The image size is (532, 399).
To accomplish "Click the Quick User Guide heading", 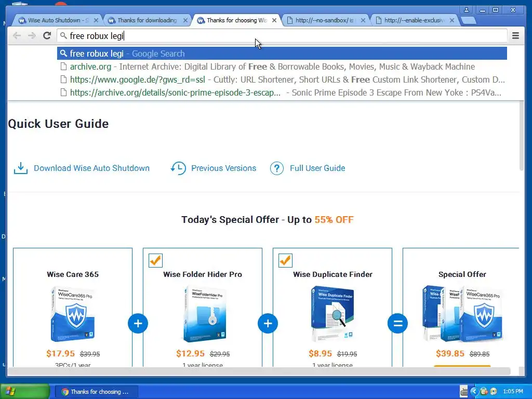I will (x=58, y=124).
